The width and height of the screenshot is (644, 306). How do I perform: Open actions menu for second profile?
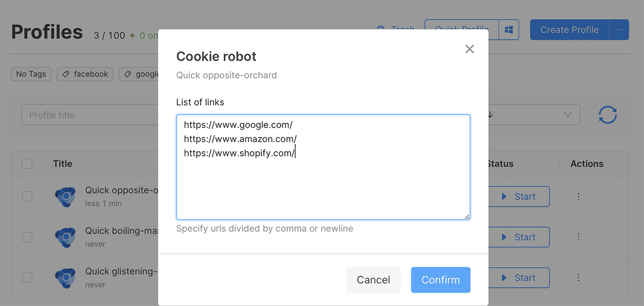click(579, 237)
